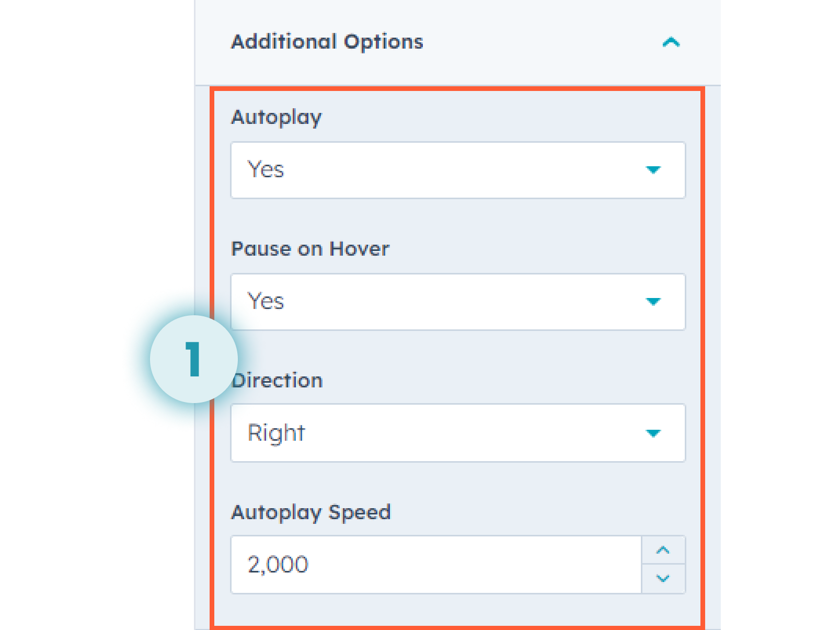Click the Autoplay dropdown caret icon
Viewport: 840px width, 630px height.
click(x=654, y=170)
